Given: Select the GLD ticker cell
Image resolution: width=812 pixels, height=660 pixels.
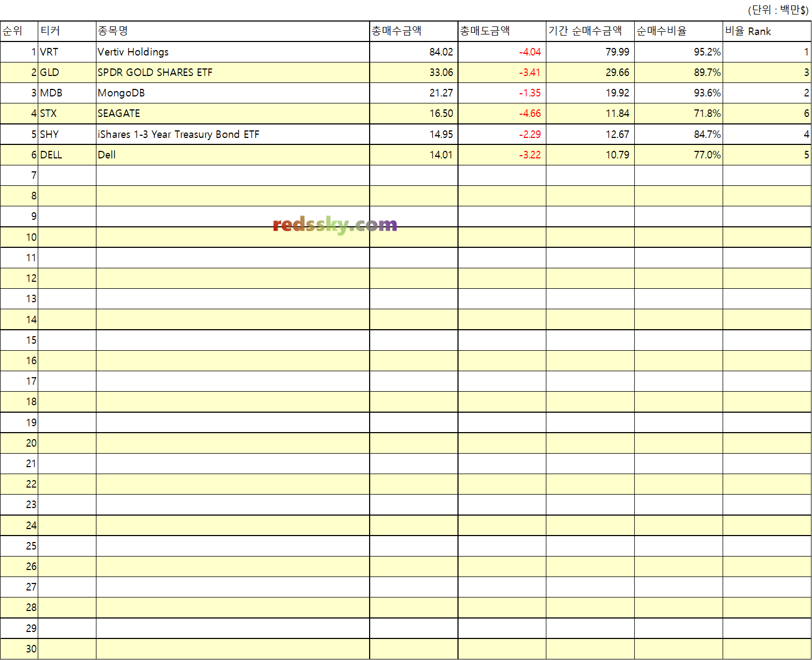Looking at the screenshot, I should (x=67, y=73).
